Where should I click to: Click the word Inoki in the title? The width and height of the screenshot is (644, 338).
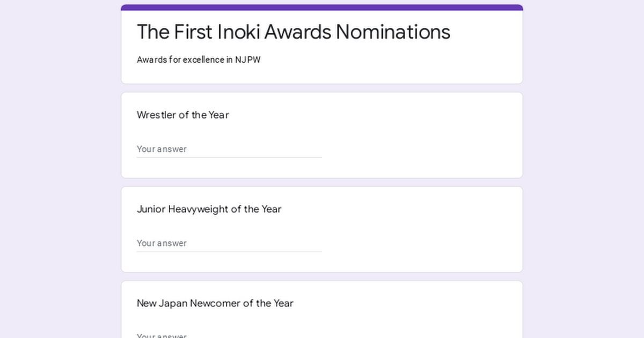pos(238,32)
